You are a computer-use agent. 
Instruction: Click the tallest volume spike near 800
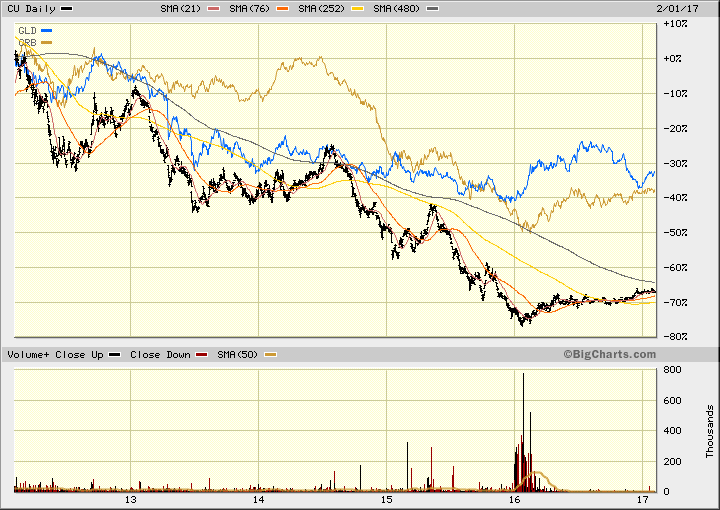coord(523,432)
